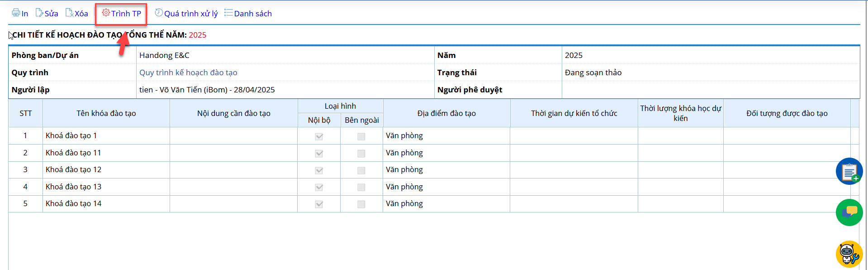Select the Khoá đào tạo 14 cell
868x270 pixels.
(106, 203)
